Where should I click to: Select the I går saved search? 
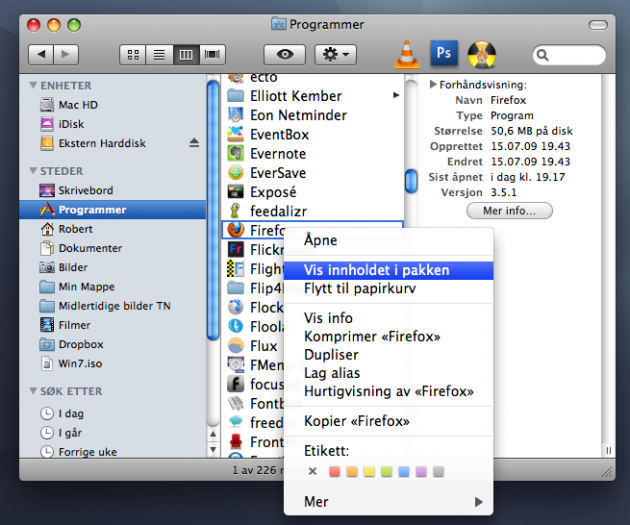tap(112, 433)
